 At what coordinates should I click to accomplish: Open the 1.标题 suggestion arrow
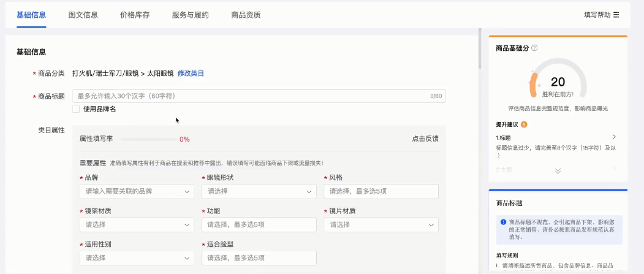(x=614, y=137)
